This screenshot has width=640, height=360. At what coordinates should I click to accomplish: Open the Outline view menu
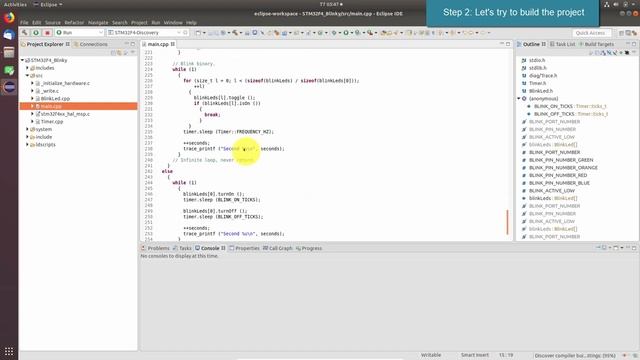click(x=634, y=53)
